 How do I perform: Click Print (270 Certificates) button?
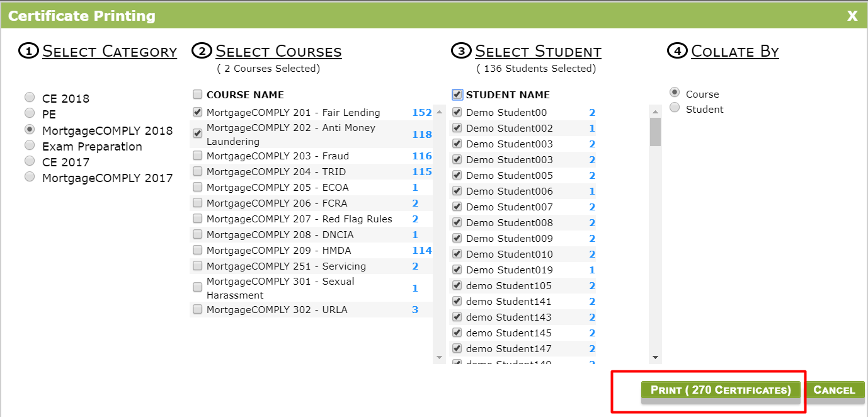[721, 390]
